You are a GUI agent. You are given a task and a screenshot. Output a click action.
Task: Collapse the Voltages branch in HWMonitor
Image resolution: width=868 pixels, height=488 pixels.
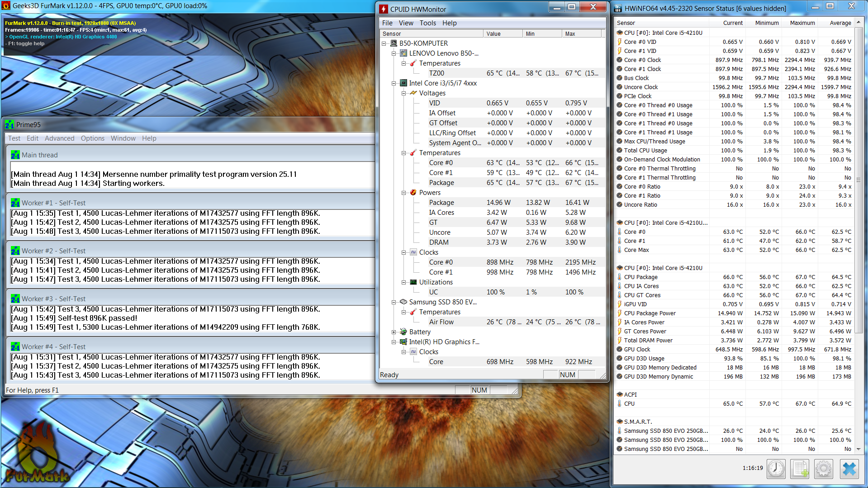(404, 93)
